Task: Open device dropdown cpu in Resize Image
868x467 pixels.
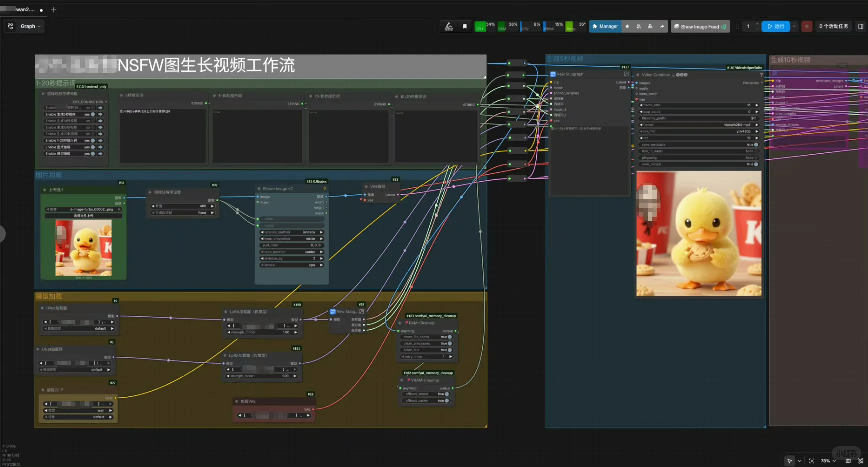Action: click(292, 265)
